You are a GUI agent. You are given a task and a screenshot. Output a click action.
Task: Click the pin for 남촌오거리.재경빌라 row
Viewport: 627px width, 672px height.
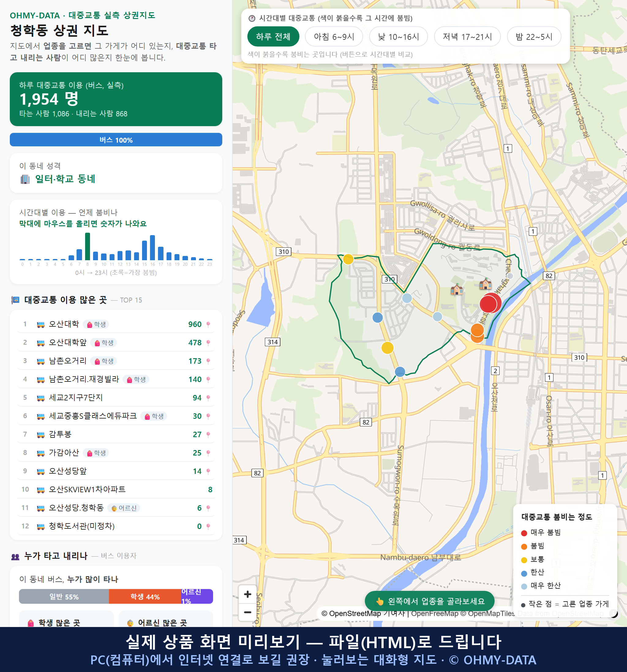[x=208, y=379]
